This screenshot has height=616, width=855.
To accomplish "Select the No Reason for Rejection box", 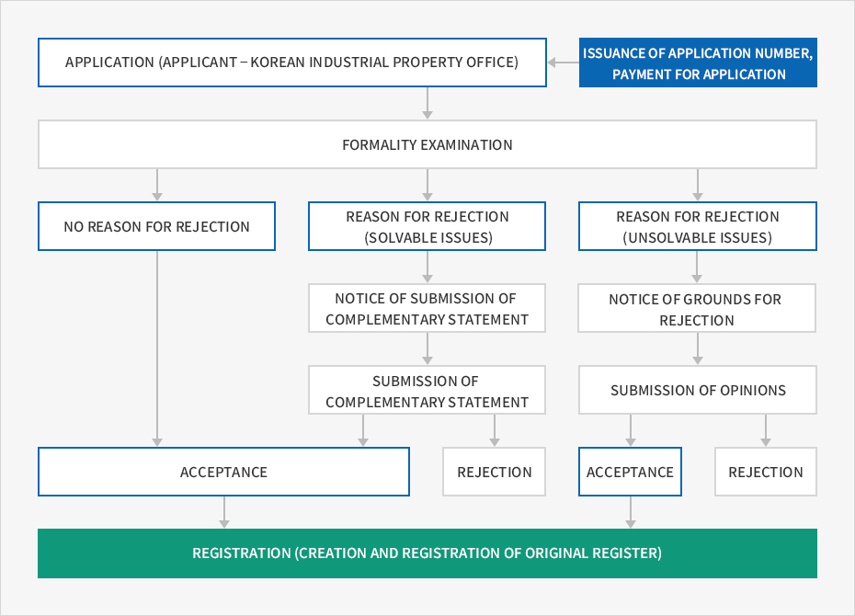I will [x=156, y=226].
